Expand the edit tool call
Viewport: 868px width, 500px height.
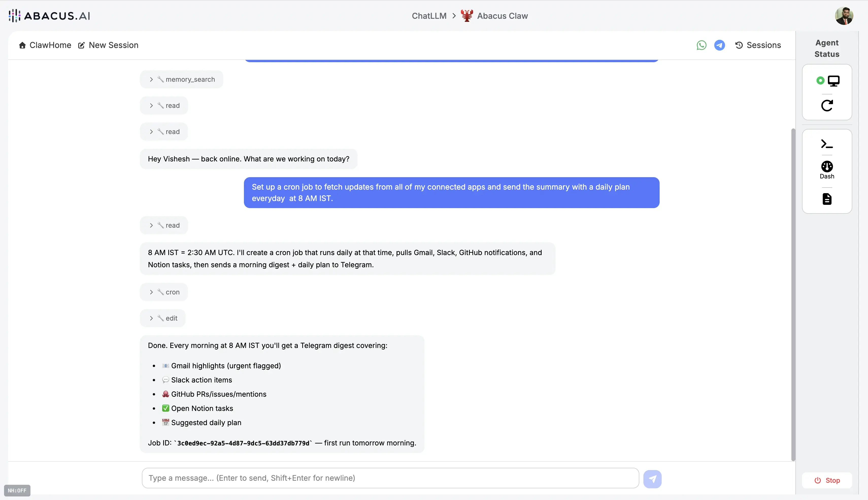tap(163, 318)
